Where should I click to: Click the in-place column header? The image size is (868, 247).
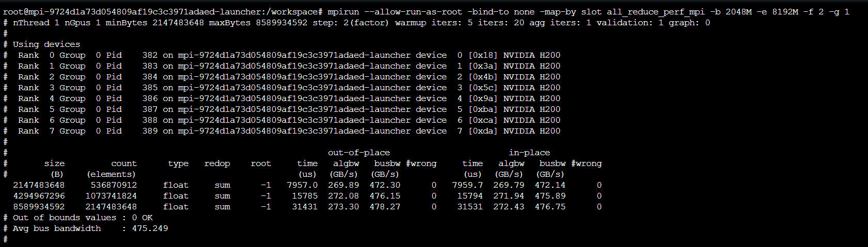point(529,153)
